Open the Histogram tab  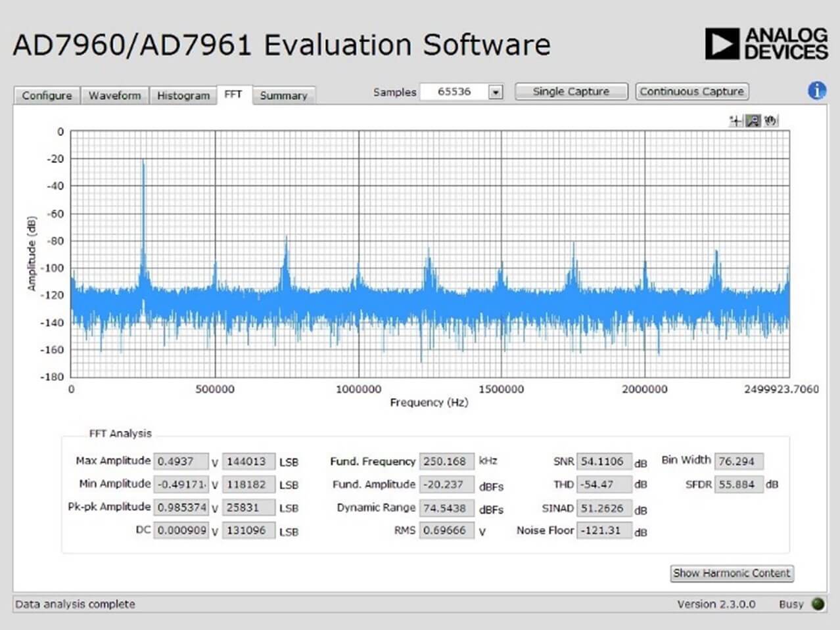pyautogui.click(x=183, y=96)
